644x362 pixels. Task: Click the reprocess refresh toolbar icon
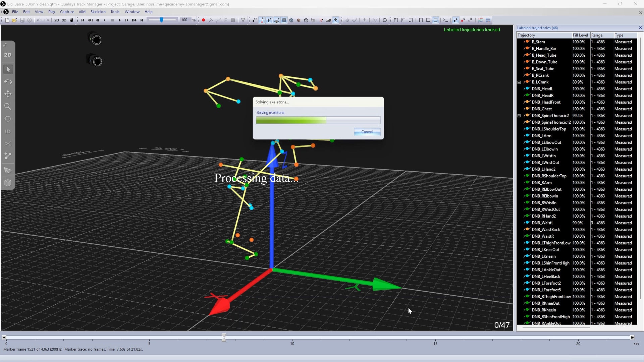(x=385, y=20)
